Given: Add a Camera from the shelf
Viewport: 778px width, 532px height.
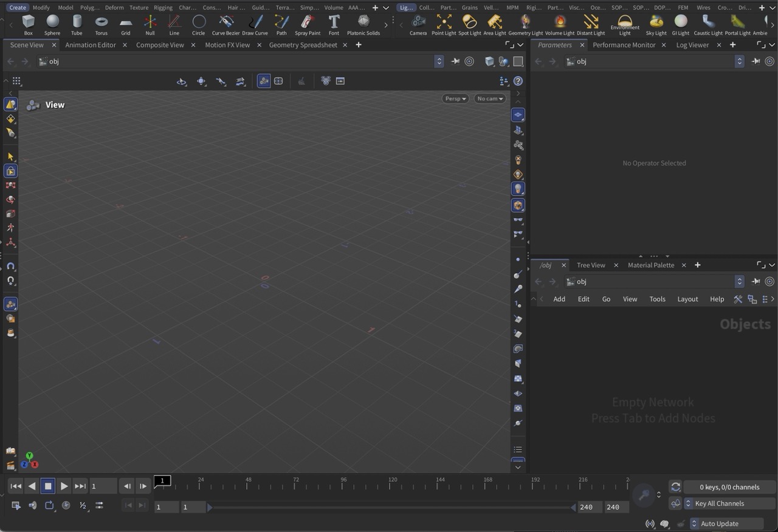Looking at the screenshot, I should click(x=418, y=25).
